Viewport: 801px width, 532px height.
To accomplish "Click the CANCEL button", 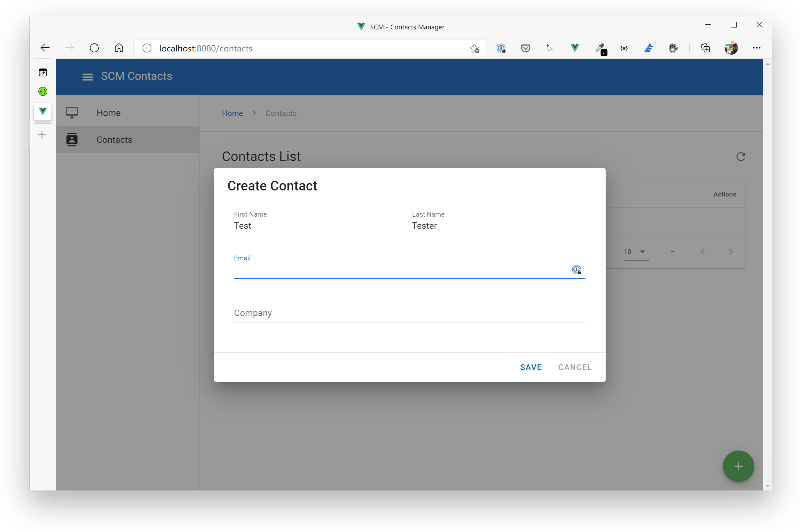I will (575, 367).
